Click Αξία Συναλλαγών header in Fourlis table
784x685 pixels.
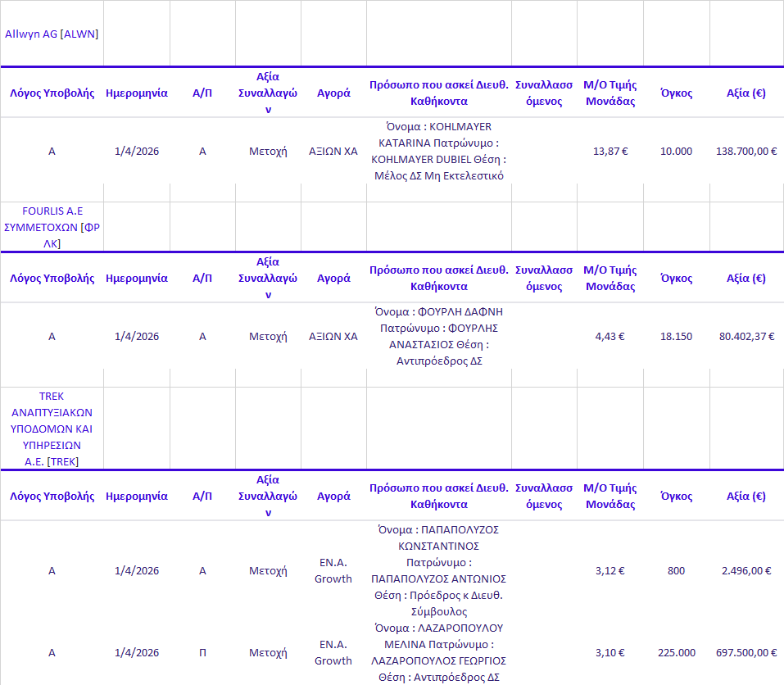268,278
